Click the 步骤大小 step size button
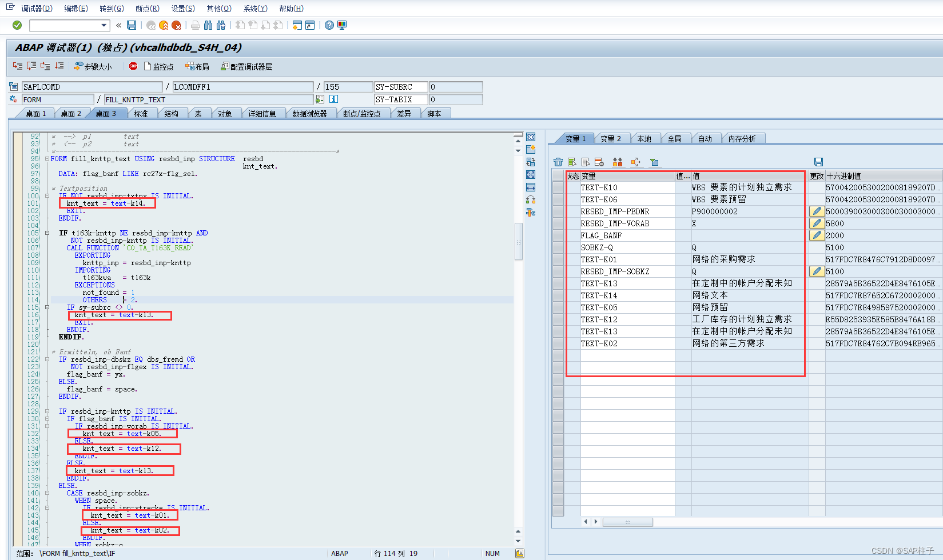This screenshot has height=560, width=943. pos(93,66)
